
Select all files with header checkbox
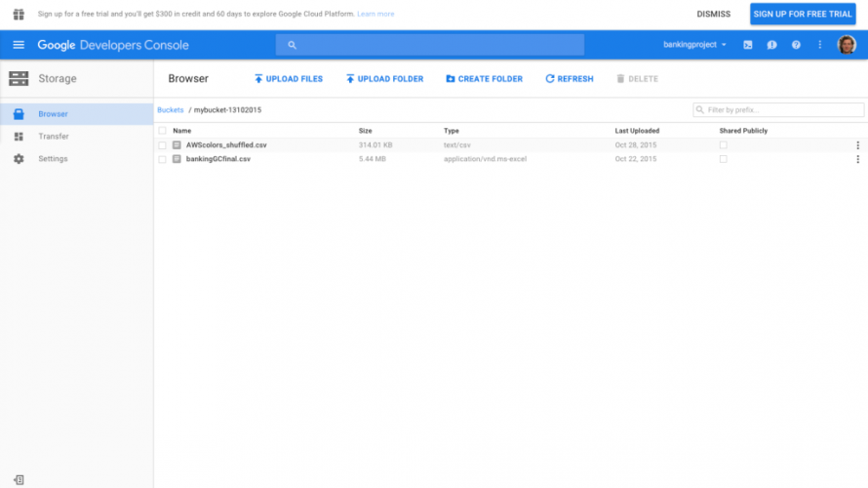coord(162,131)
